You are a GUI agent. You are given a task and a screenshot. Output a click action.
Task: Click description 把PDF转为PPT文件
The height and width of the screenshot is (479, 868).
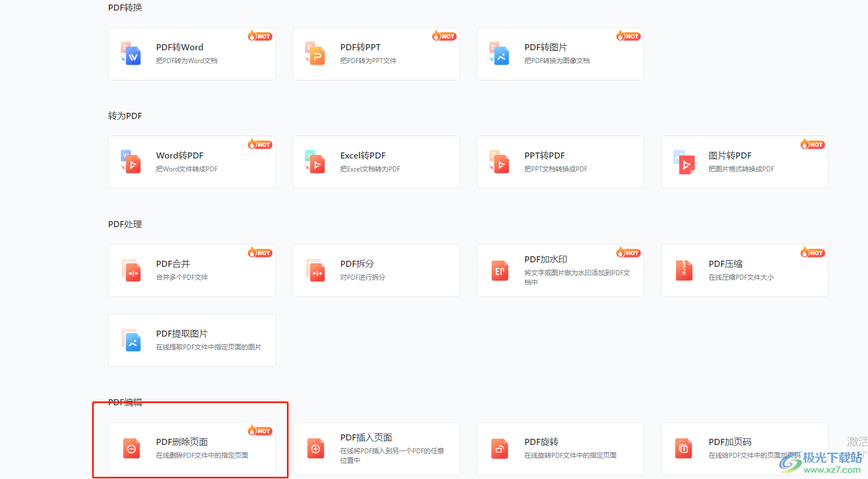tap(368, 61)
